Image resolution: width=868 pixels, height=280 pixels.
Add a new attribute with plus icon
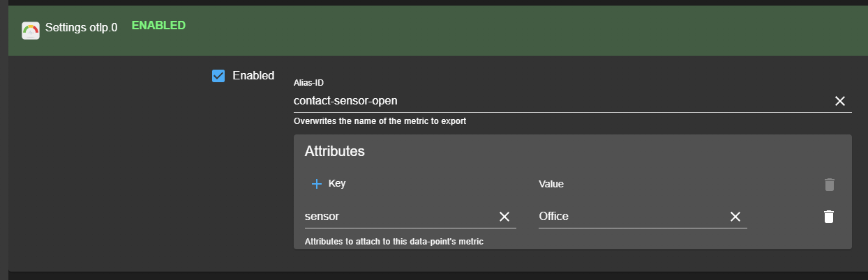click(316, 184)
